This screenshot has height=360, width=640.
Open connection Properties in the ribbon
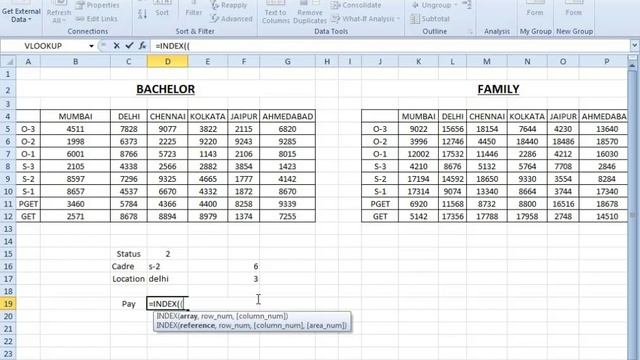pos(98,5)
